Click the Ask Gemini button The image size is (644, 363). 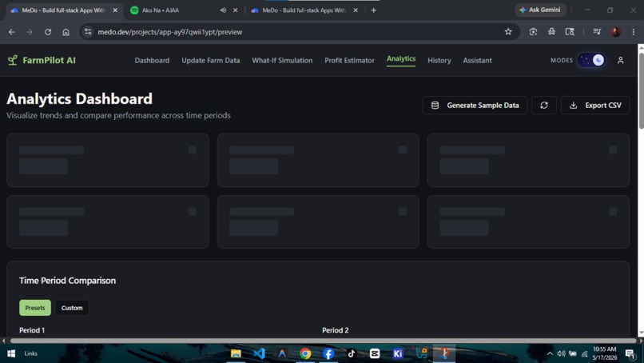540,10
